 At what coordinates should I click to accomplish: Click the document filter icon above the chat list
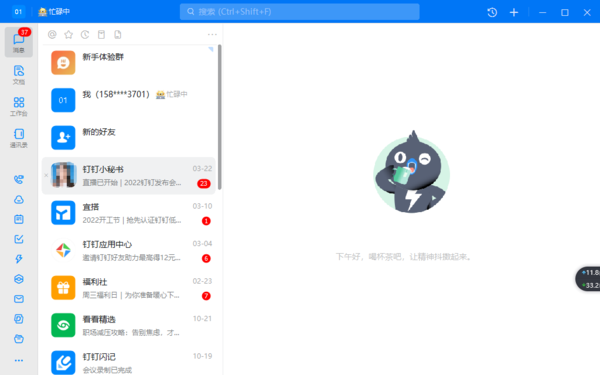(x=118, y=34)
